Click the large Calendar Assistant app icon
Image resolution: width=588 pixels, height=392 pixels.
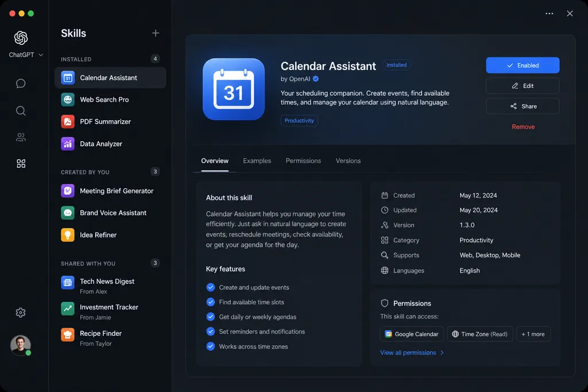[x=234, y=89]
